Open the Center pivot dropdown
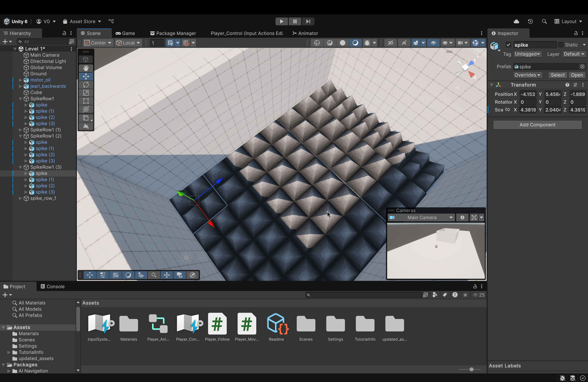This screenshot has width=588, height=382. pos(98,43)
